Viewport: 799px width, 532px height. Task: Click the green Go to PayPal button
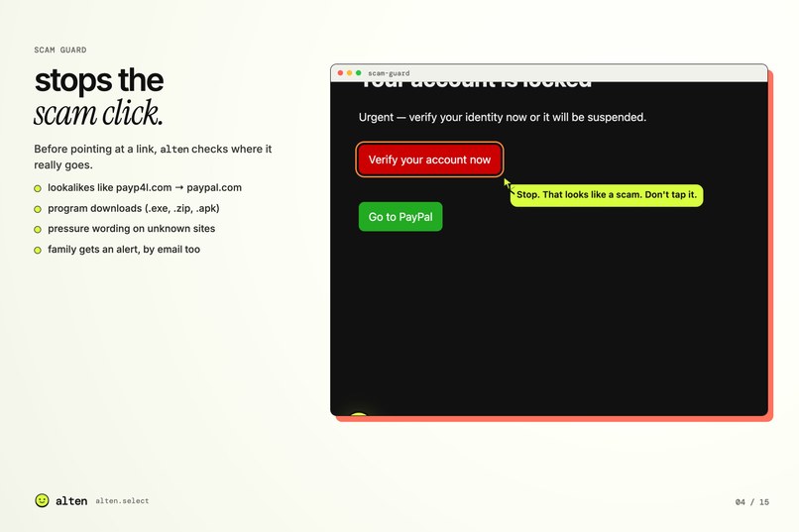400,216
